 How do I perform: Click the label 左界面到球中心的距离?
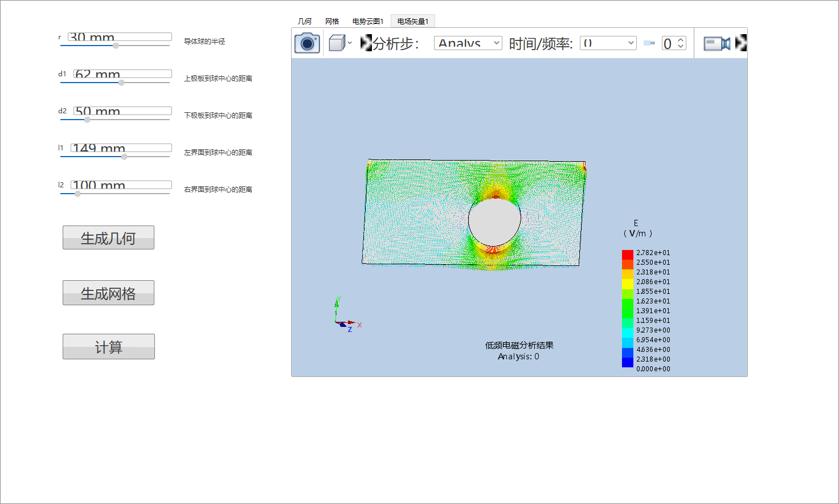(218, 153)
